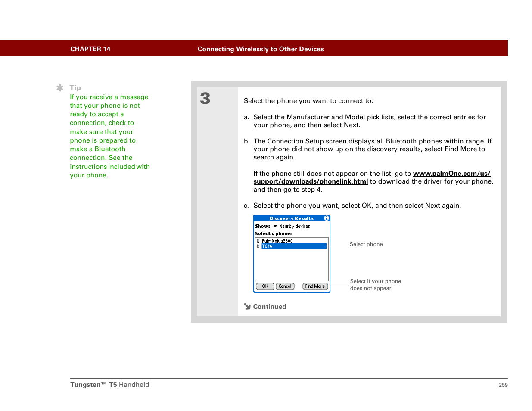Click the Select if your phone does not appear label
The image size is (532, 411).
point(376,285)
